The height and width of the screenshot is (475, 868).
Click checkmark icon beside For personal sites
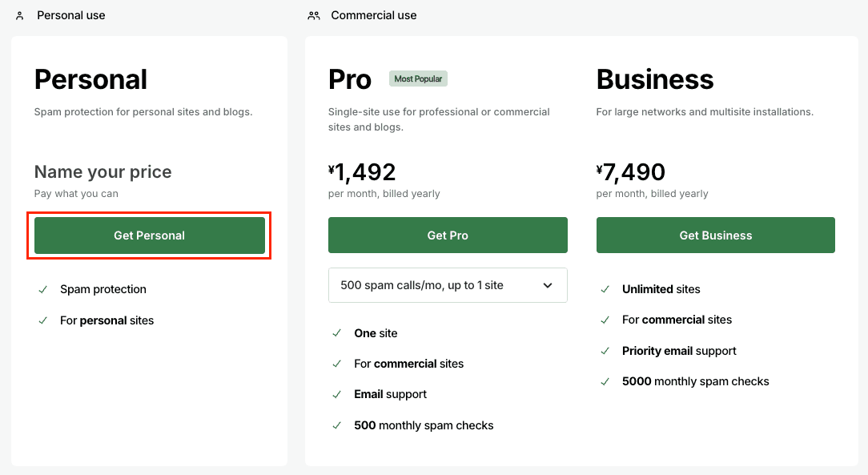[42, 320]
